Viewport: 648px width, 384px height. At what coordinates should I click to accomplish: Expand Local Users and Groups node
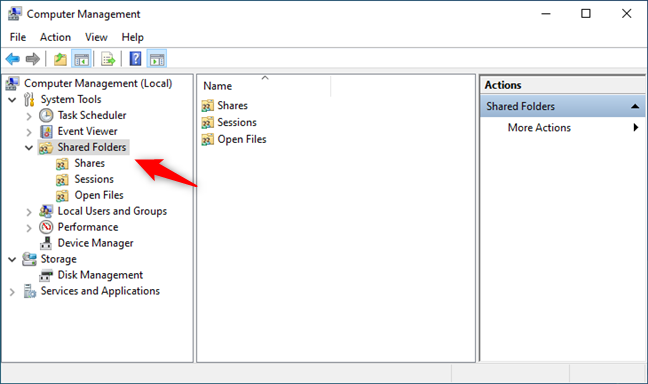(x=29, y=212)
